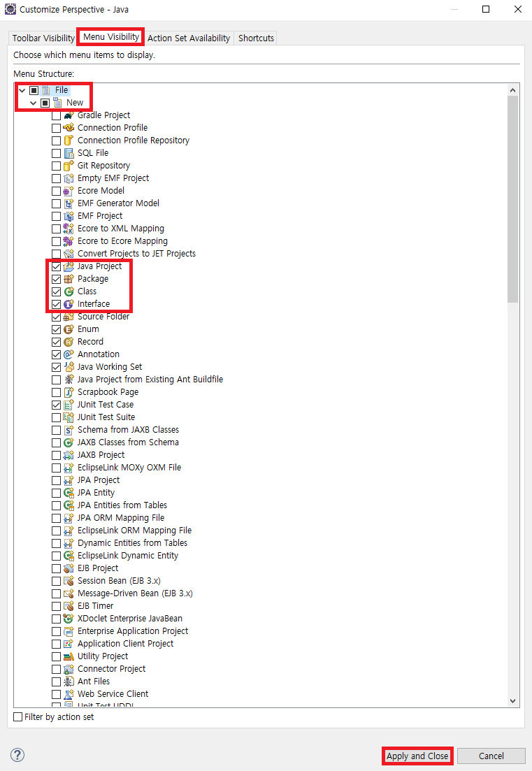The image size is (532, 771).
Task: Enable the Scrapbook Page checkbox
Action: click(x=56, y=392)
